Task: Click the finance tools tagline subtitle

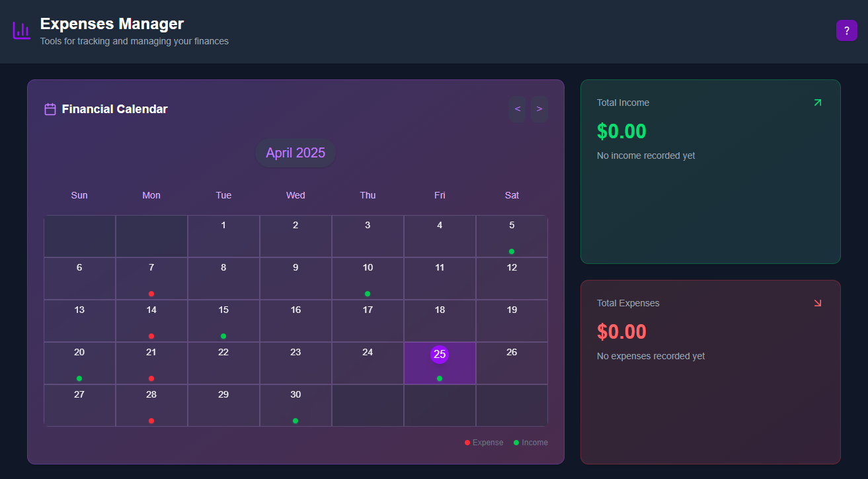Action: click(134, 41)
